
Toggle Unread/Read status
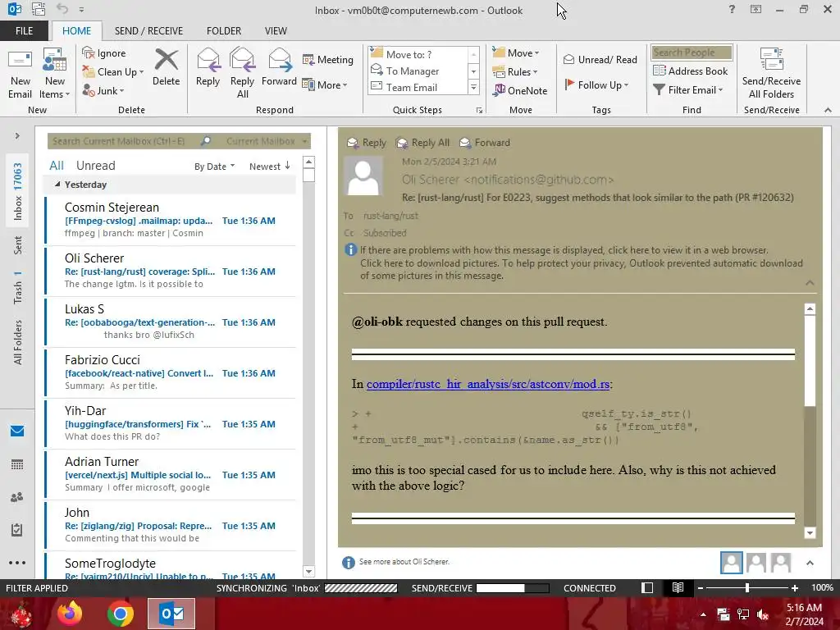(x=600, y=59)
